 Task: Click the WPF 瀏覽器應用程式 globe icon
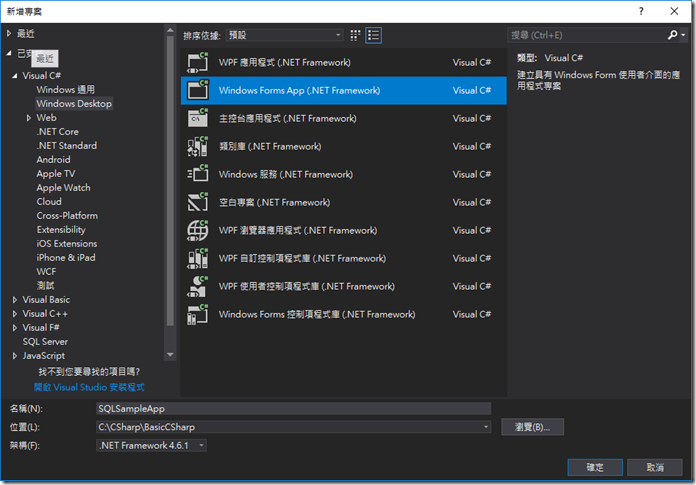click(x=198, y=230)
